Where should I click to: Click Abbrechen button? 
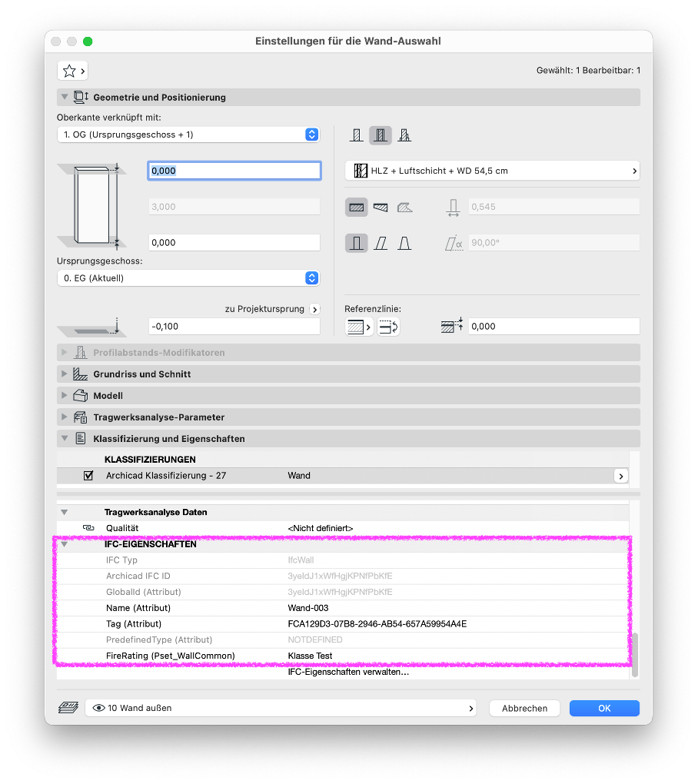pos(524,708)
